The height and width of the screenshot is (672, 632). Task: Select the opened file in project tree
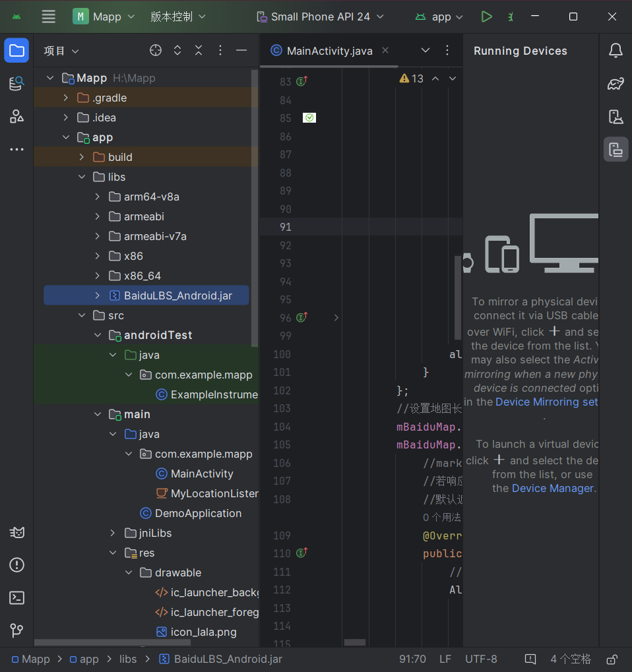click(156, 51)
